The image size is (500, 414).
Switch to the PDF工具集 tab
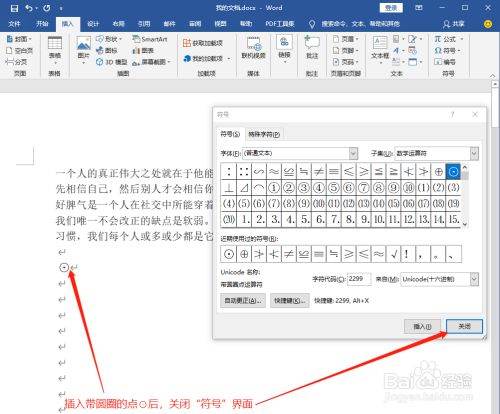click(x=280, y=24)
